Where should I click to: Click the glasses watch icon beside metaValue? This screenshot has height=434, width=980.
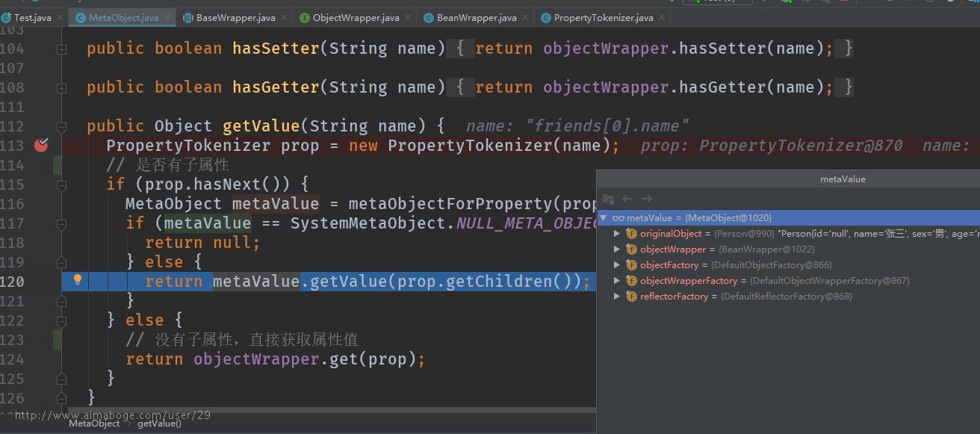point(618,218)
